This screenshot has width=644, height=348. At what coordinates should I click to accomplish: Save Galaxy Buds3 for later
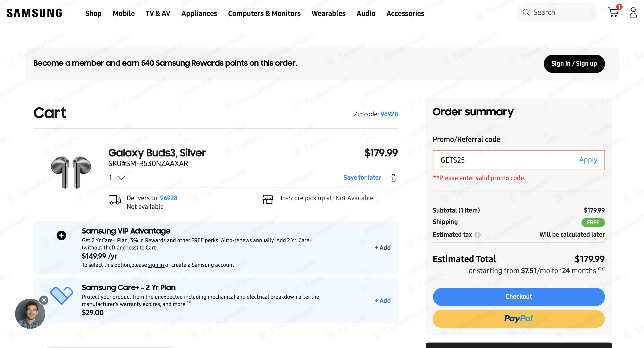click(362, 178)
